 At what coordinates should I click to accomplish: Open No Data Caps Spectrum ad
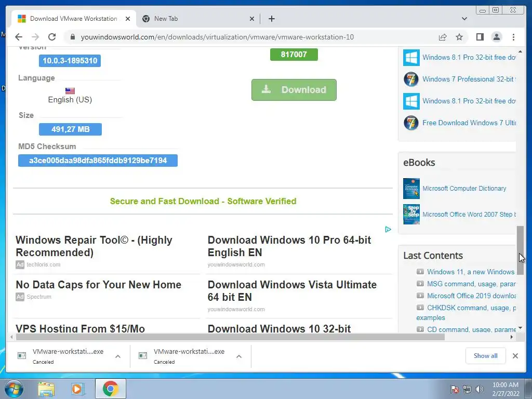98,285
